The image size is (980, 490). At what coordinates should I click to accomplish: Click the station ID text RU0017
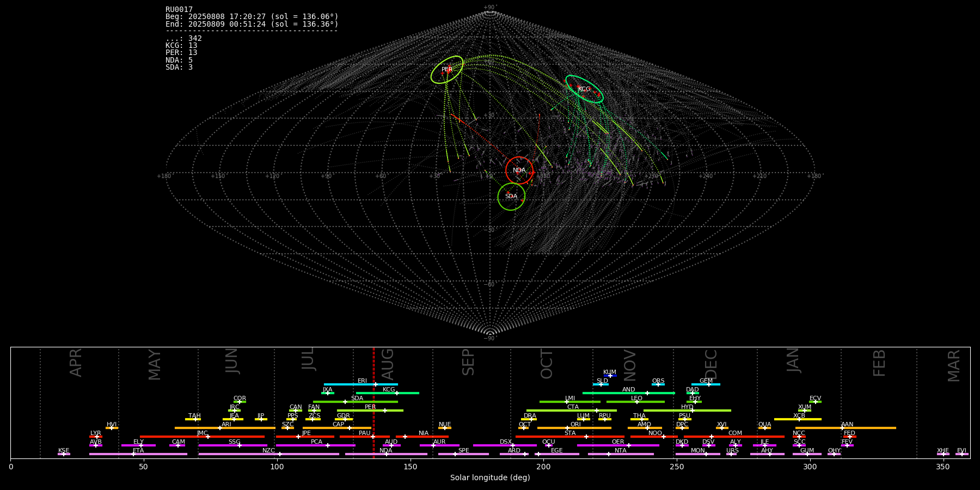pos(179,10)
